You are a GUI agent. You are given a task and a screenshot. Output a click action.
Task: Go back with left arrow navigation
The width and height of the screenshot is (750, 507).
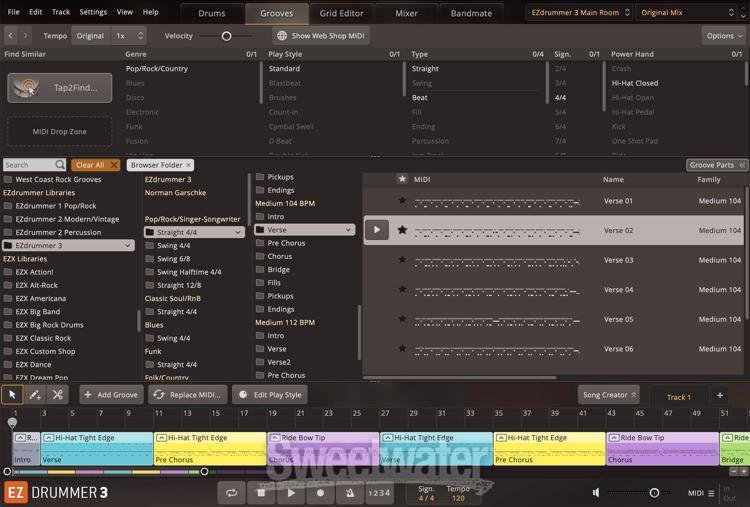pos(11,35)
